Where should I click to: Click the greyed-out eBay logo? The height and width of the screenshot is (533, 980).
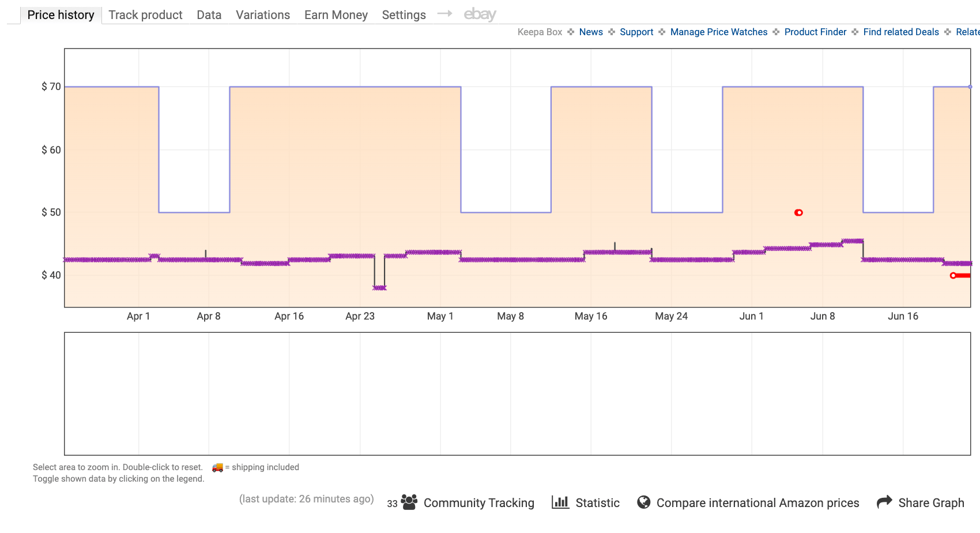pos(480,14)
